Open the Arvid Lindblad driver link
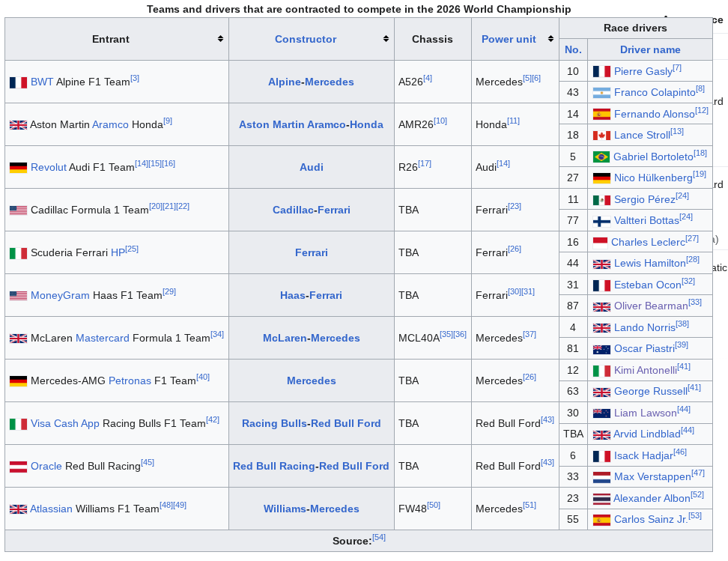728x561 pixels. pos(647,434)
